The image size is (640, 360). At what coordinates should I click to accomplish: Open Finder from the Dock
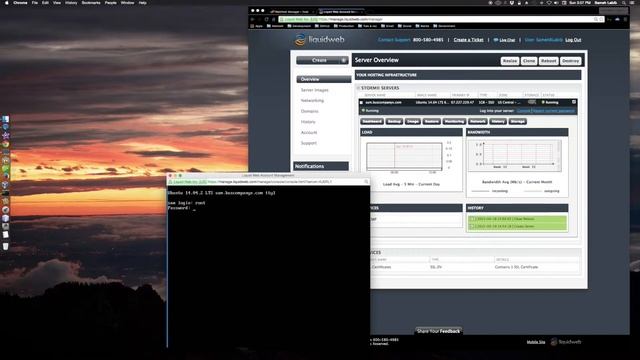point(5,119)
